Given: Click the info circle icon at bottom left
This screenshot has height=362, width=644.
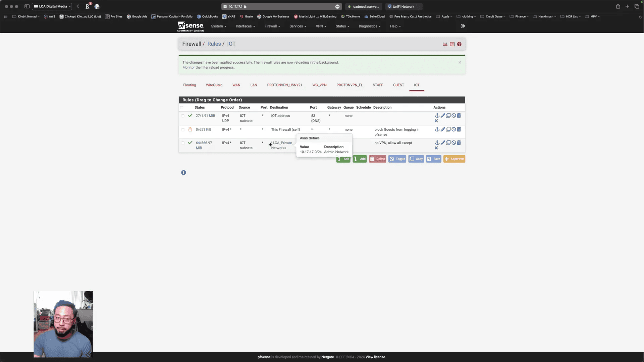Looking at the screenshot, I should tap(183, 173).
